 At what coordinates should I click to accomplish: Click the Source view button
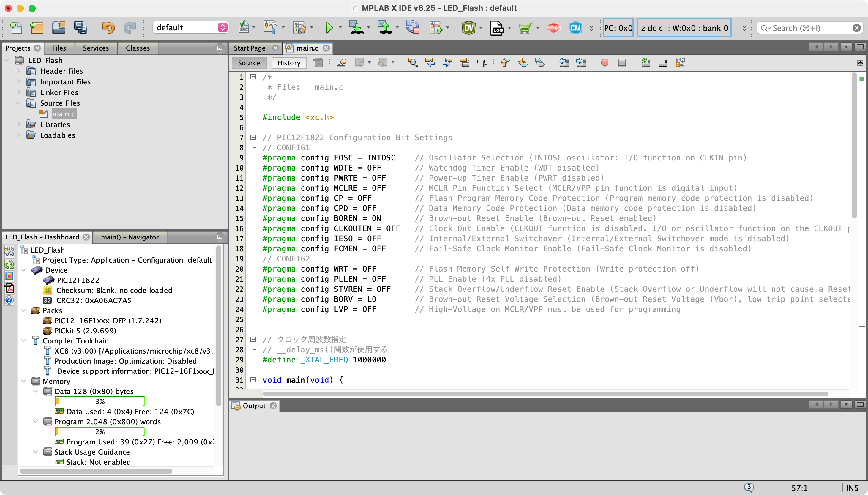[x=249, y=63]
